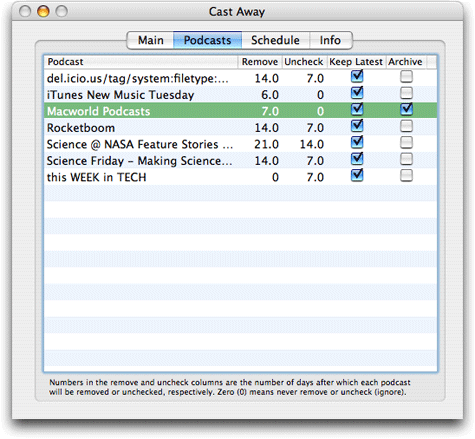Select the Podcasts tab

click(207, 40)
